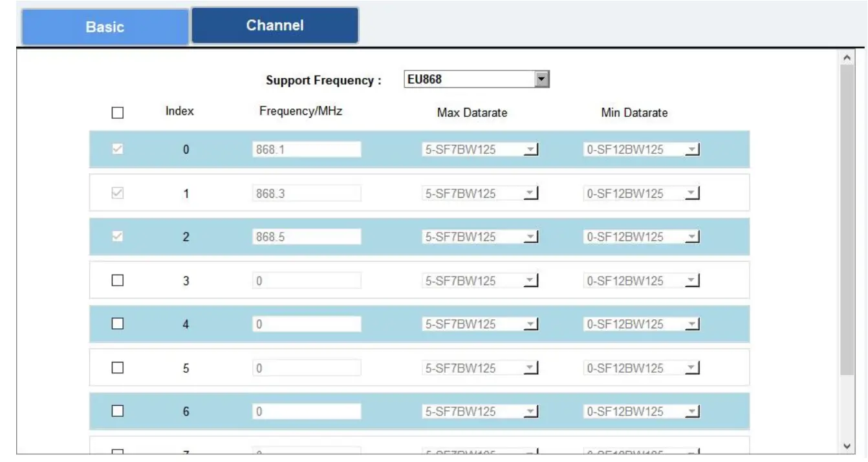Expand Max Datarate dropdown for index 3

pyautogui.click(x=480, y=281)
